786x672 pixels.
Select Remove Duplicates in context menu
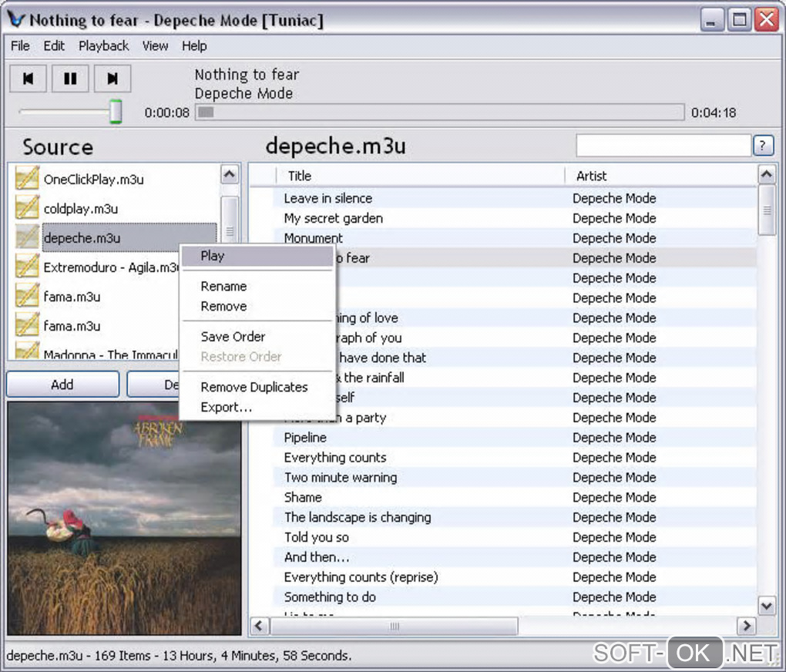coord(257,387)
